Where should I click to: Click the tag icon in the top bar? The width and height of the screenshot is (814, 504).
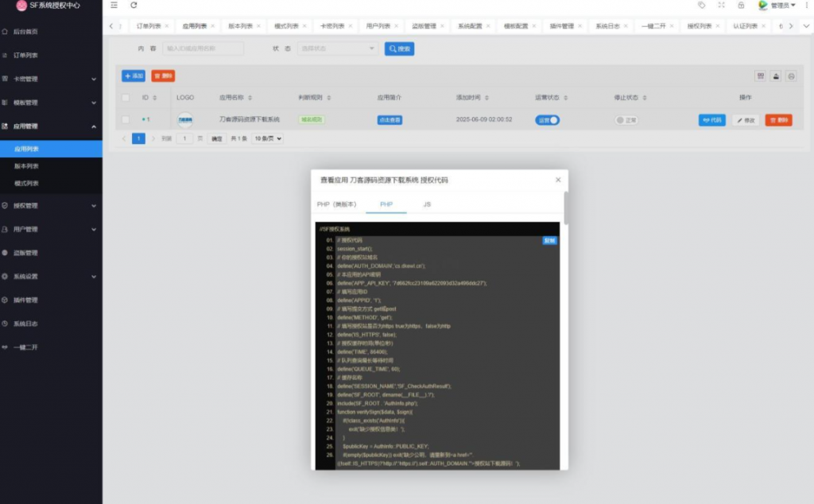701,6
